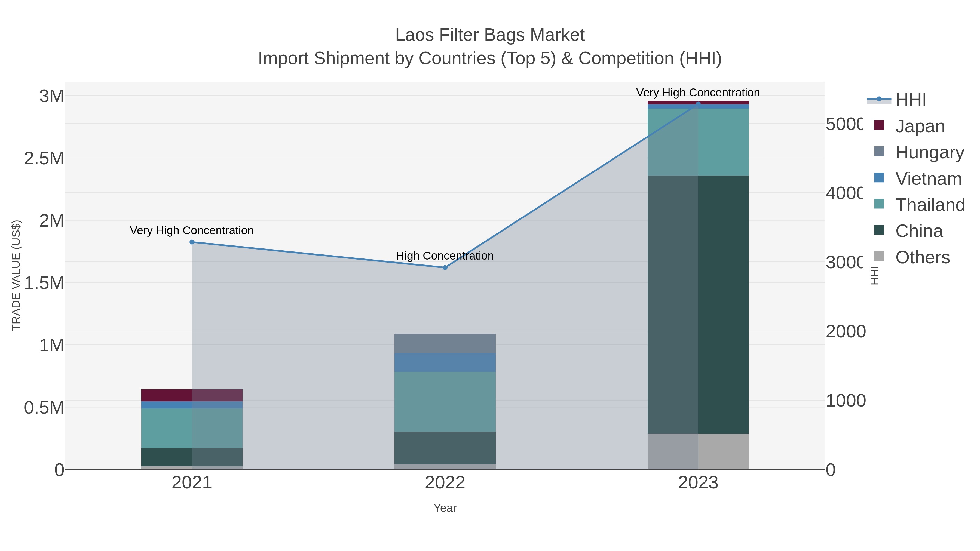Click the 0.5M tick on the left axis
This screenshot has width=980, height=551.
[x=44, y=408]
